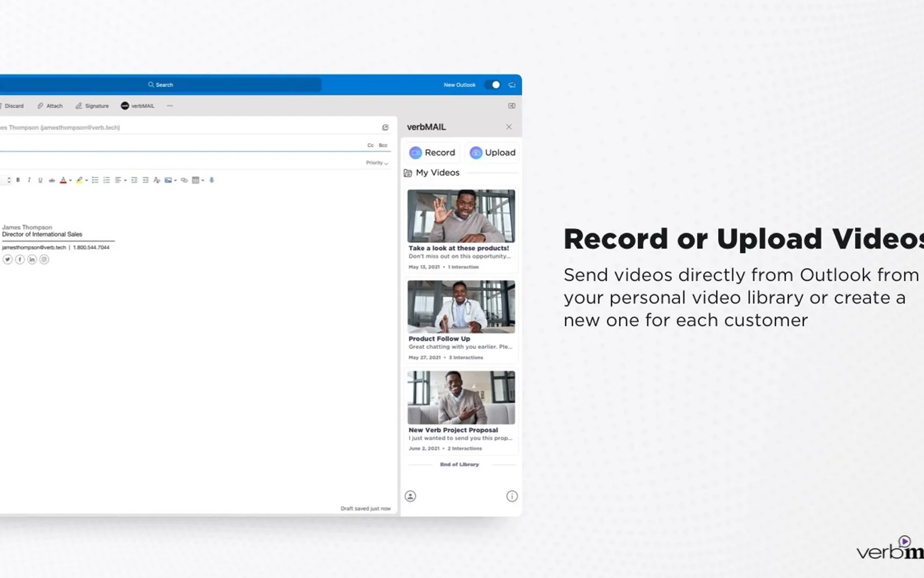Insert a hyperlink
This screenshot has height=578, width=924.
click(184, 180)
